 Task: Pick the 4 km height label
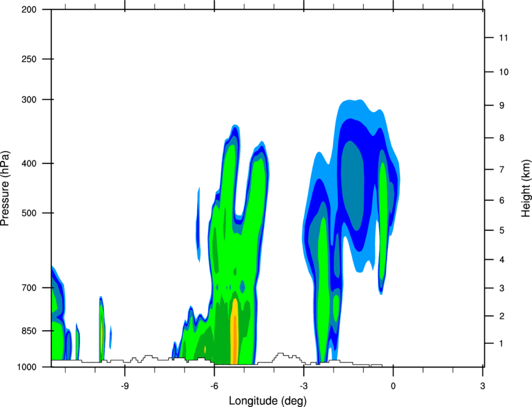[x=502, y=260]
